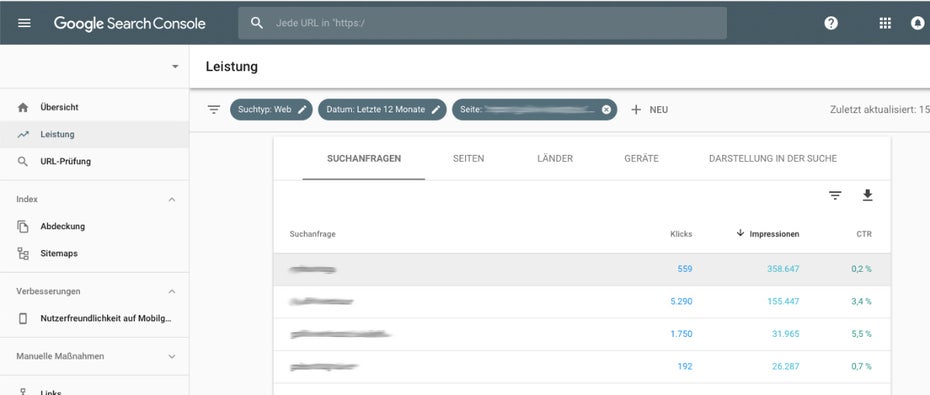The width and height of the screenshot is (930, 395).
Task: Click the sort arrow beside Impressionen
Action: [740, 233]
